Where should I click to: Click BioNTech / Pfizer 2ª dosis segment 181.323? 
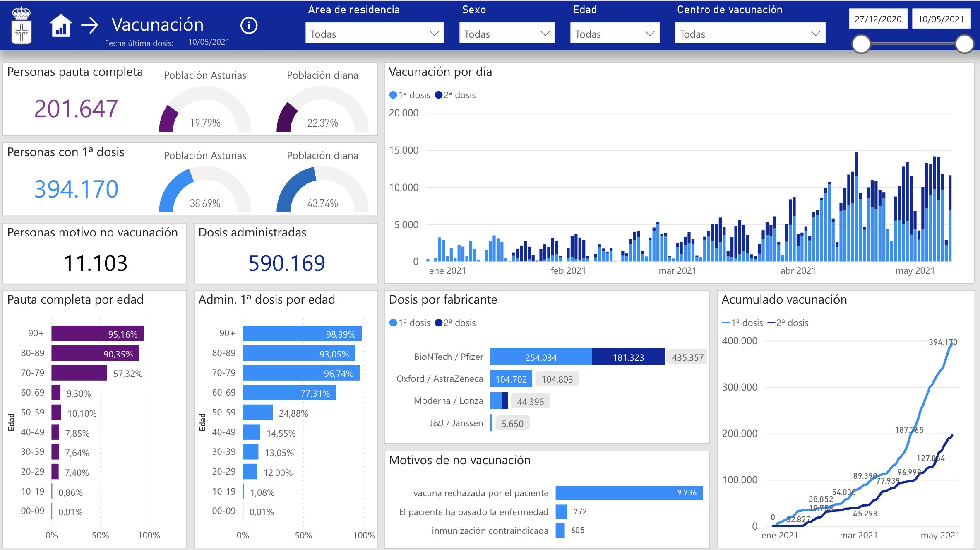click(x=628, y=357)
